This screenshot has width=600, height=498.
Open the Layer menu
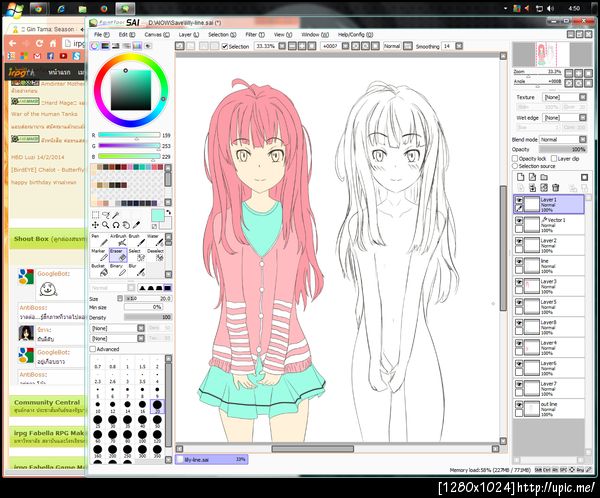(x=189, y=35)
